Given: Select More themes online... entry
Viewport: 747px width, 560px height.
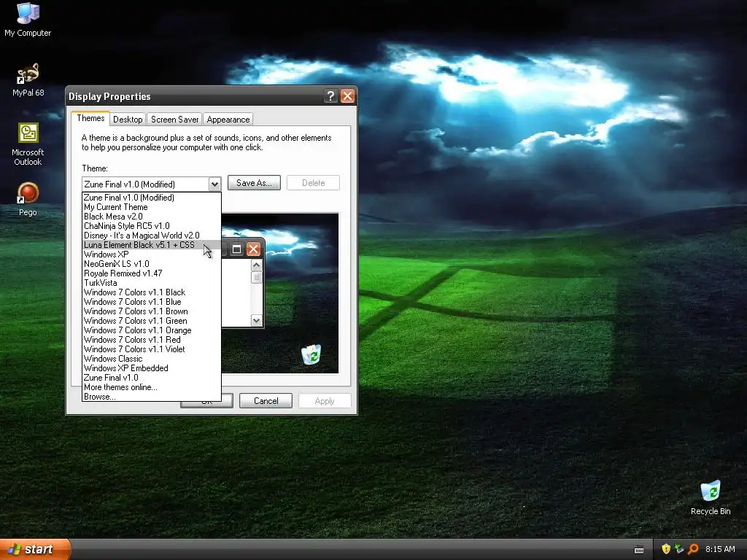Looking at the screenshot, I should 152,387.
